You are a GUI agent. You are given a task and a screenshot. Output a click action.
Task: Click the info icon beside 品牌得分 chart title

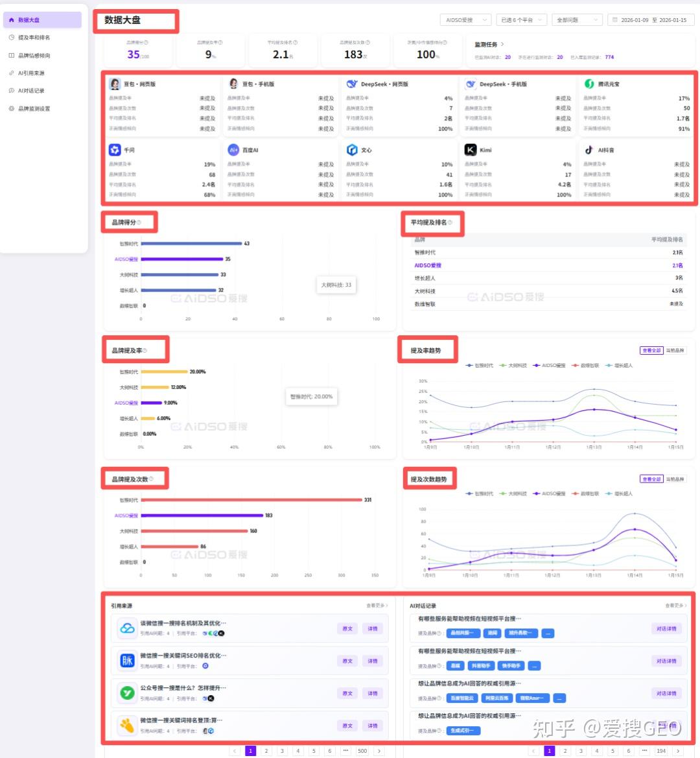click(x=139, y=222)
